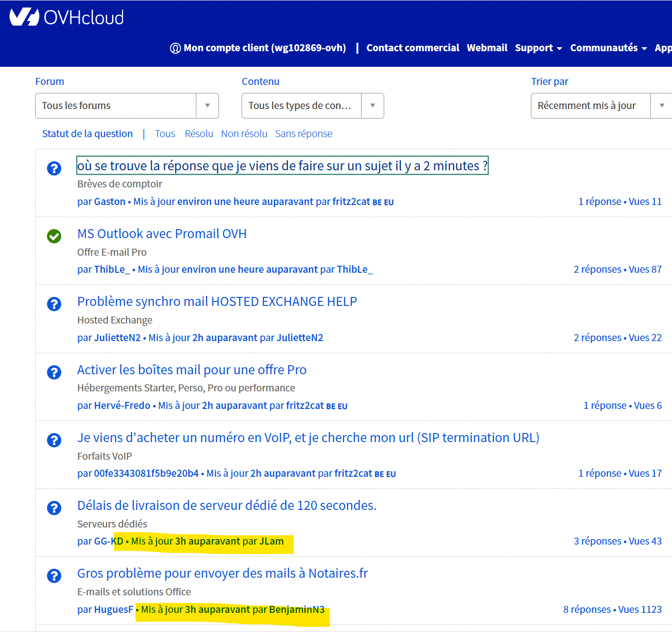Screen dimensions: 672x632
Task: Click question icon beside Délais de livraison topic
Action: click(54, 508)
